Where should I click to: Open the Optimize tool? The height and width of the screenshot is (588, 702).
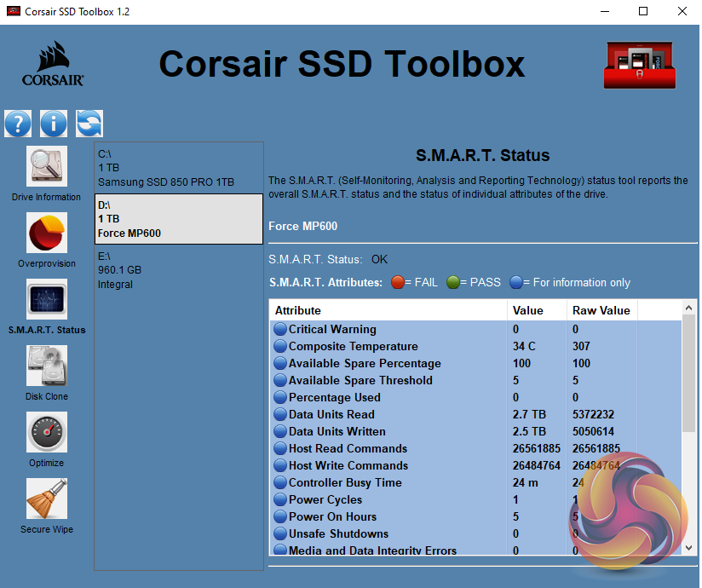pyautogui.click(x=47, y=433)
